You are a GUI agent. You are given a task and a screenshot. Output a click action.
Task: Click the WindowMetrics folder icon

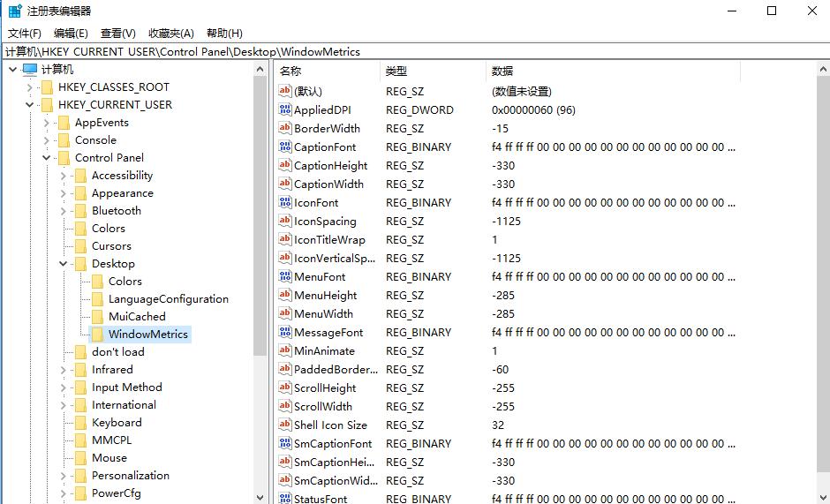97,335
